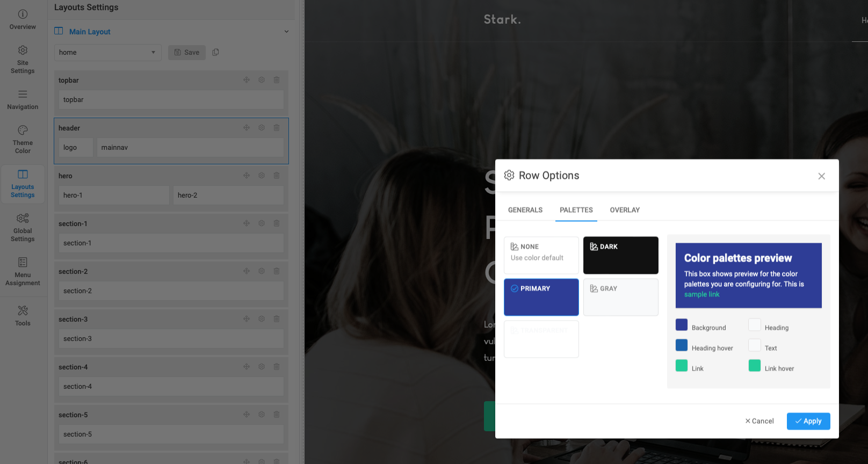This screenshot has width=868, height=464.
Task: Open the home layout dropdown
Action: (x=107, y=53)
